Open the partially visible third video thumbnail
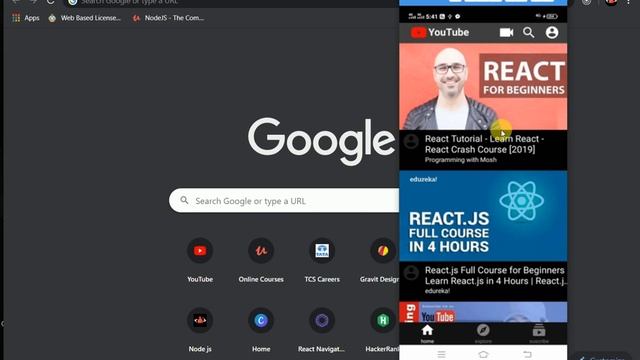The height and width of the screenshot is (360, 640). point(483,312)
